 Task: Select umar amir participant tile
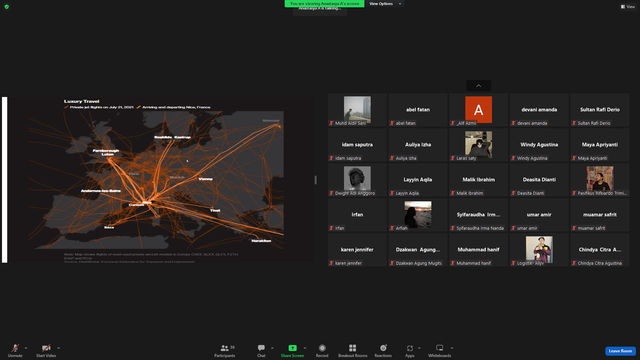tap(539, 215)
